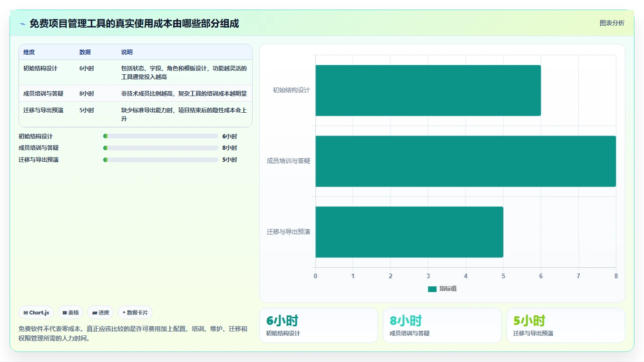Select the 数据卡片 tag chip
This screenshot has width=644, height=362.
[x=135, y=313]
